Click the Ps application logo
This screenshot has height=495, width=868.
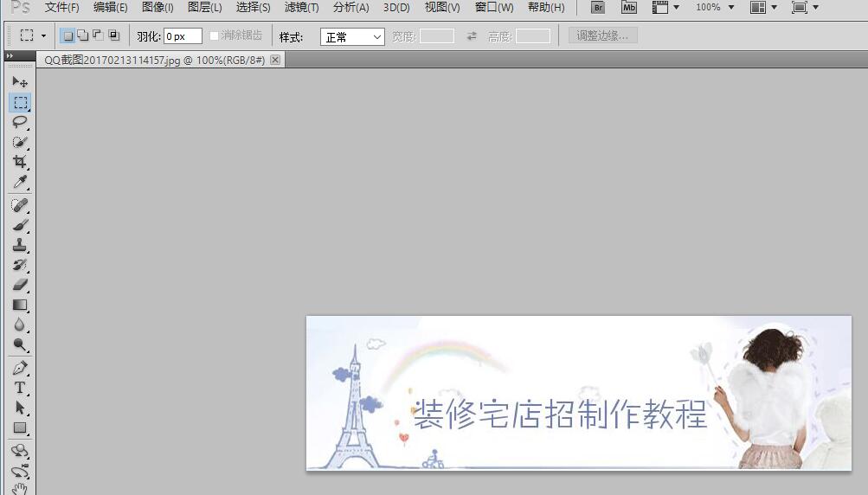click(21, 7)
